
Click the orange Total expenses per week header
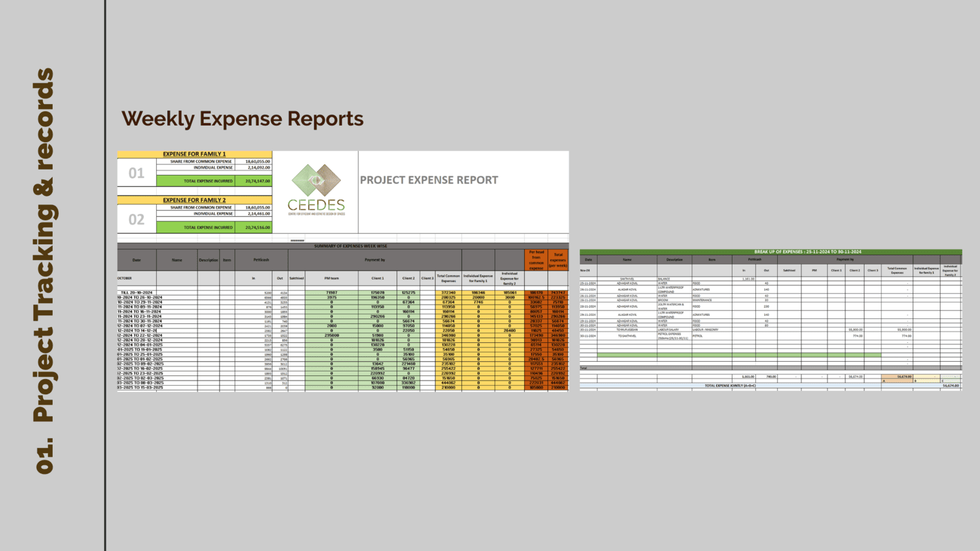coord(558,260)
